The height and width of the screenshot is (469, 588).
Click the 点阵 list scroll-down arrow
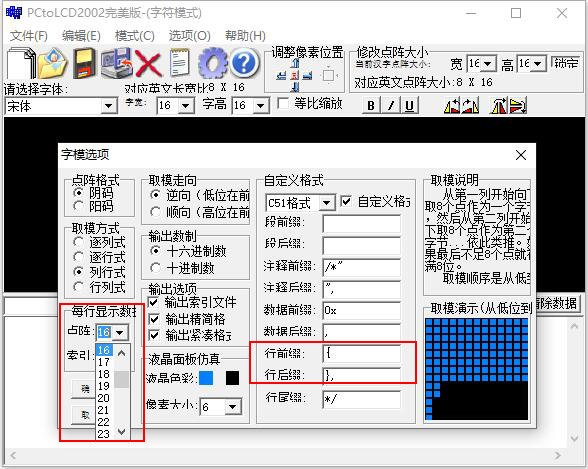(x=121, y=432)
